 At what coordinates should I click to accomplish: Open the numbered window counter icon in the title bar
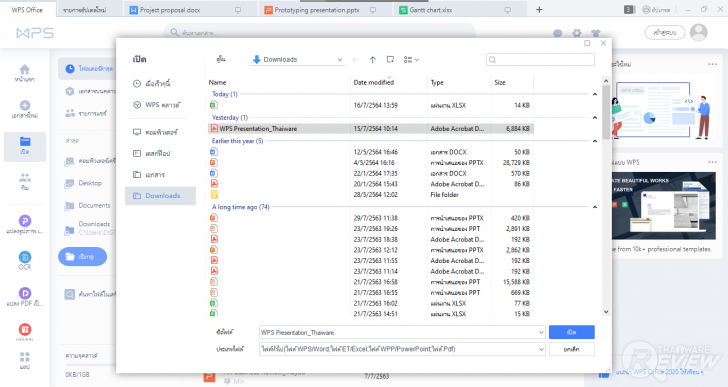pyautogui.click(x=629, y=9)
